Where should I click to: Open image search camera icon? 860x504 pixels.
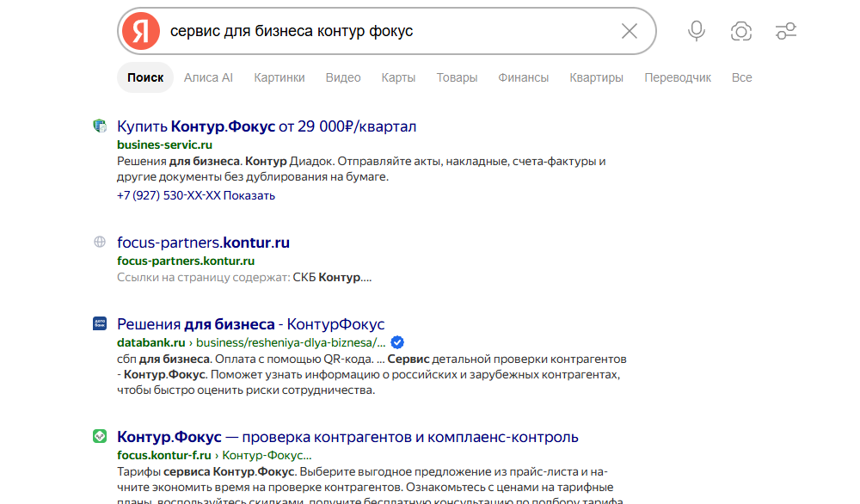pyautogui.click(x=741, y=31)
